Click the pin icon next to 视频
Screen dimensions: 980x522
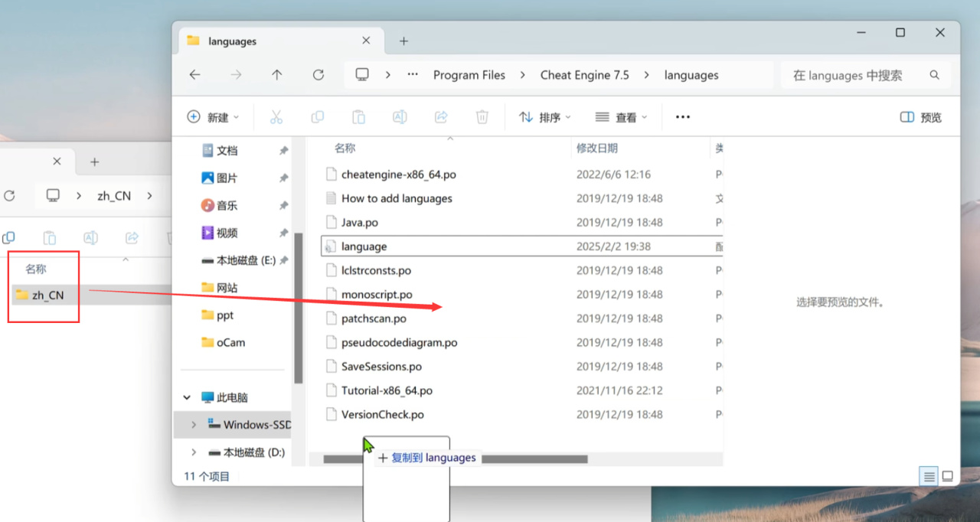pyautogui.click(x=283, y=233)
